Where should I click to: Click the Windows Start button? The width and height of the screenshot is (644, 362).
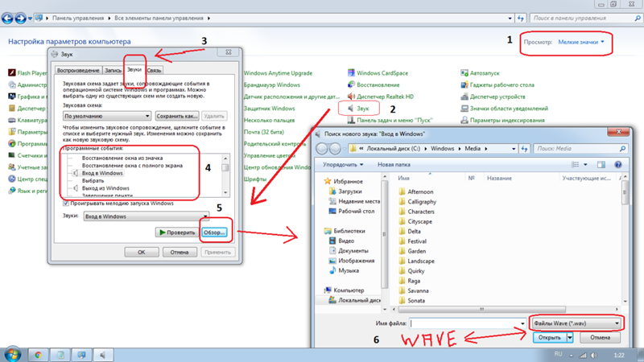click(13, 354)
